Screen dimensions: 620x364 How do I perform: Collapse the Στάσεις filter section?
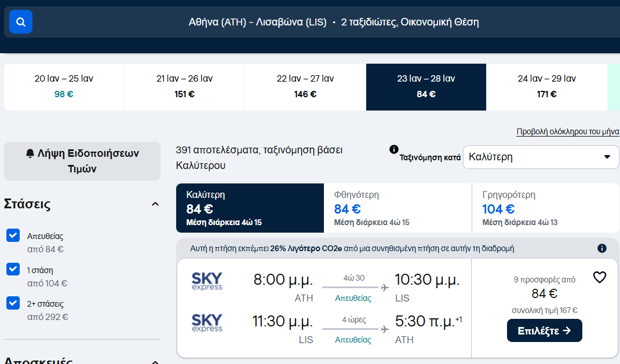pos(155,204)
